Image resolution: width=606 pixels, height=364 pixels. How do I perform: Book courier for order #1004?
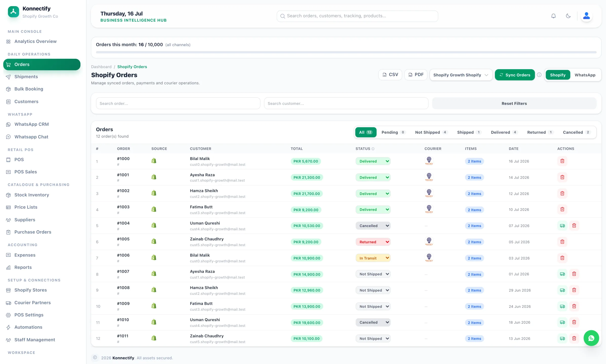[x=562, y=226]
